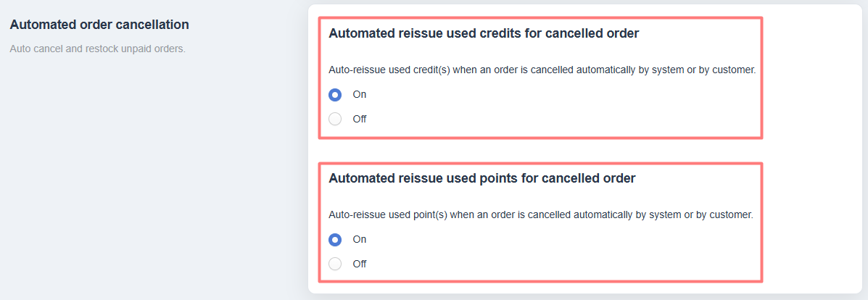Select the Off radio for credits reissue
Image resolution: width=868 pixels, height=300 pixels.
click(335, 119)
